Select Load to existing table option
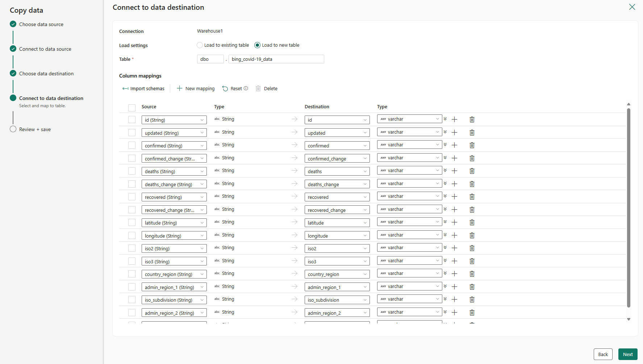Image resolution: width=643 pixels, height=364 pixels. tap(200, 45)
